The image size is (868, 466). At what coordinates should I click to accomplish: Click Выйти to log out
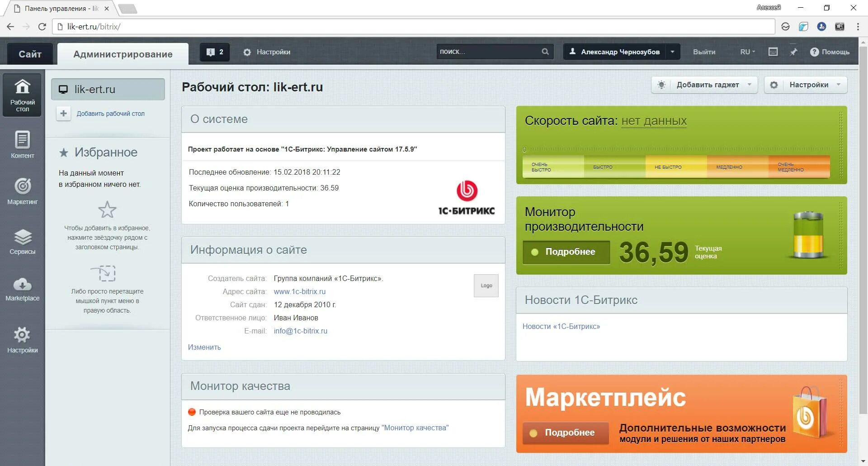tap(704, 52)
